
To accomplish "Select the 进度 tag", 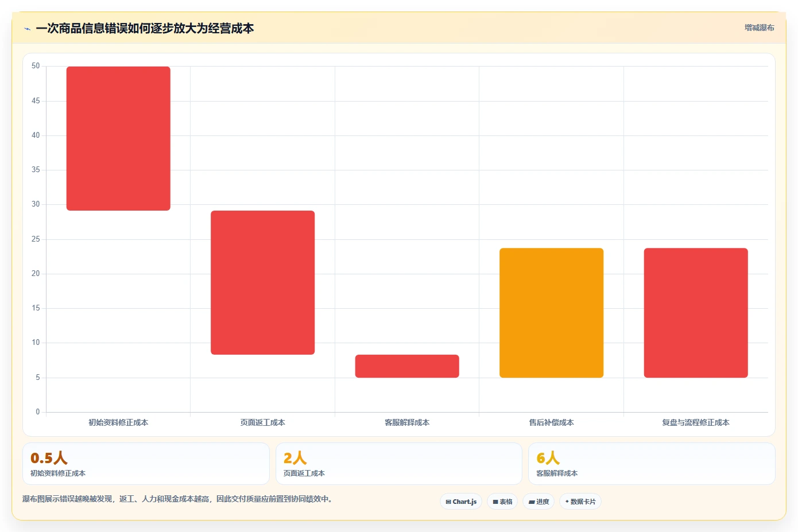I will [x=539, y=502].
